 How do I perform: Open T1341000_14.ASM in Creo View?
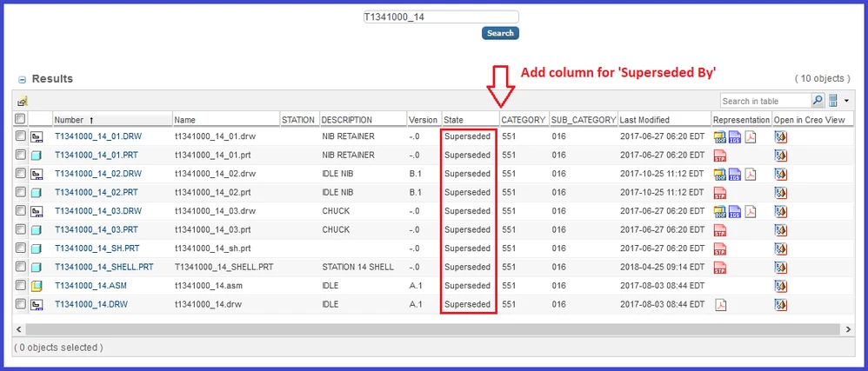780,287
